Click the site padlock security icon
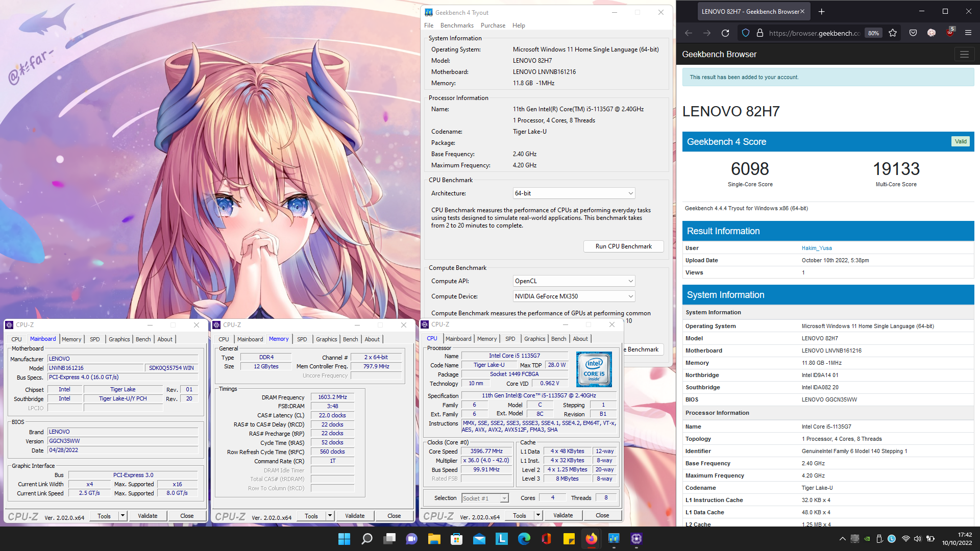980x551 pixels. coord(760,33)
